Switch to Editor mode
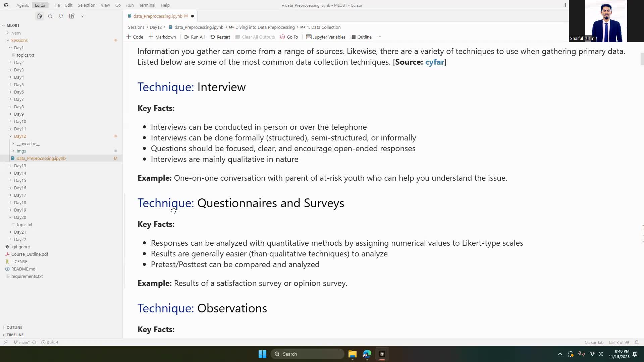This screenshot has height=362, width=644. pos(40,5)
